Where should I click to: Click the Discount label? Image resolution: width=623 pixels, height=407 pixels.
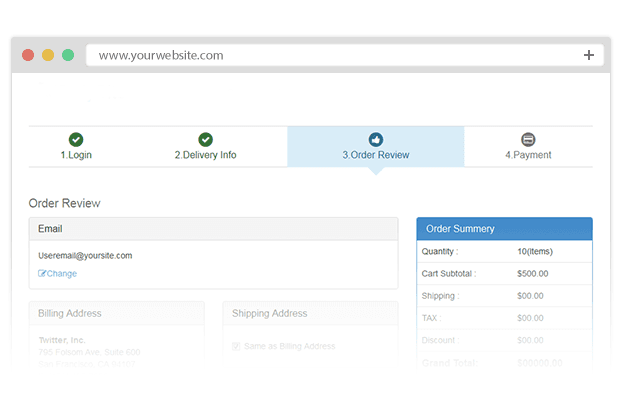(x=440, y=340)
